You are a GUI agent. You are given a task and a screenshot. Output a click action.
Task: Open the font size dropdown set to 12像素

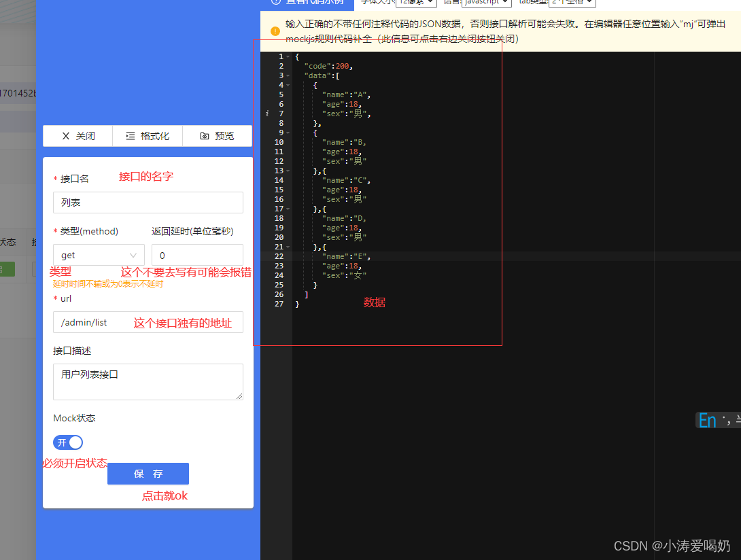[415, 2]
